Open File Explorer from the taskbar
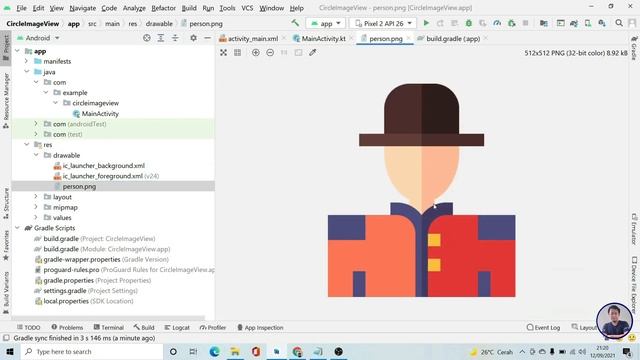This screenshot has width=640, height=360. click(235, 351)
